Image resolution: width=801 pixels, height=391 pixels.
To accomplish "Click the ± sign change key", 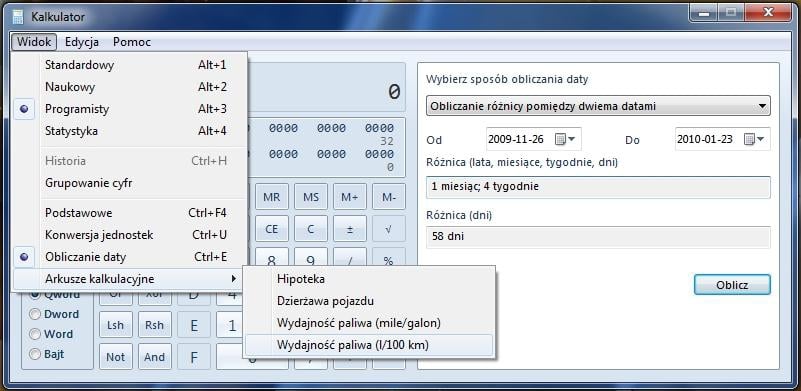I will 349,229.
